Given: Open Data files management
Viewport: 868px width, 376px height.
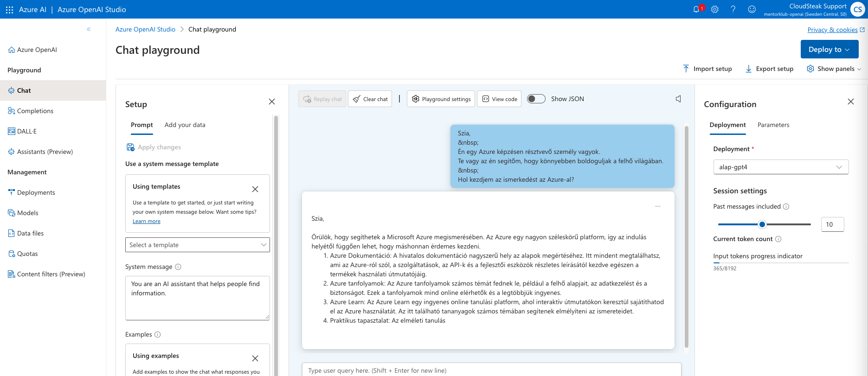Looking at the screenshot, I should 26,233.
